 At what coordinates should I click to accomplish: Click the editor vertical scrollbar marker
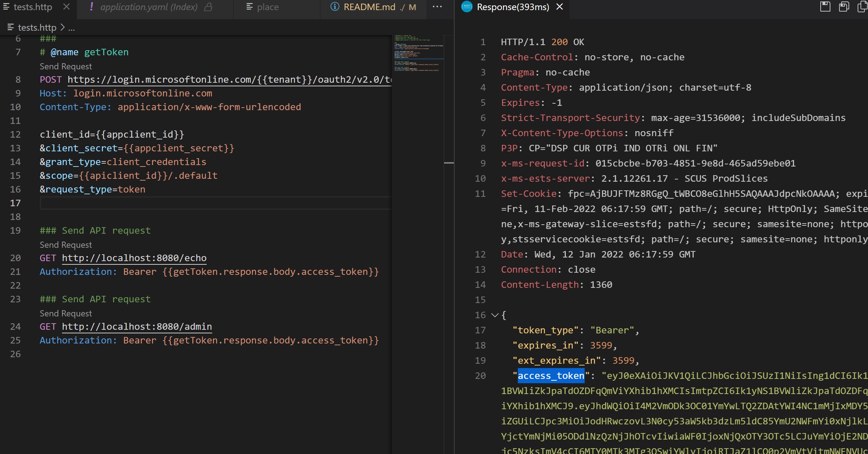pyautogui.click(x=449, y=163)
